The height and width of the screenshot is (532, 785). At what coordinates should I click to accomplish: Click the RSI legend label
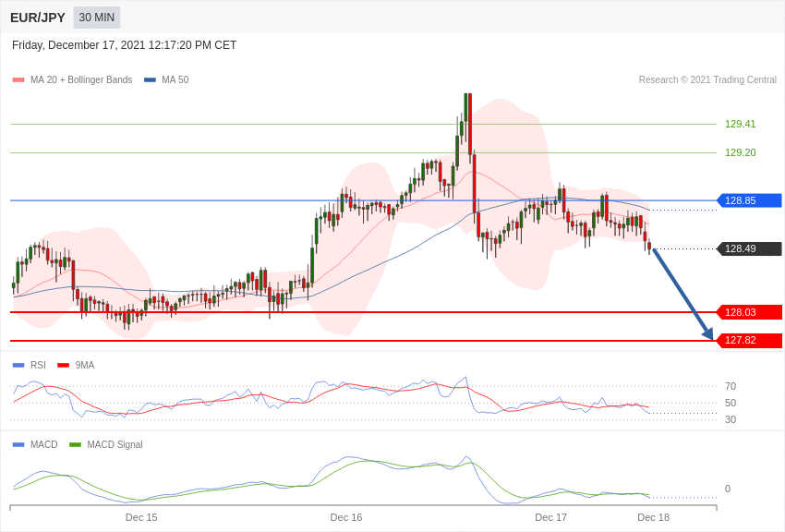38,366
